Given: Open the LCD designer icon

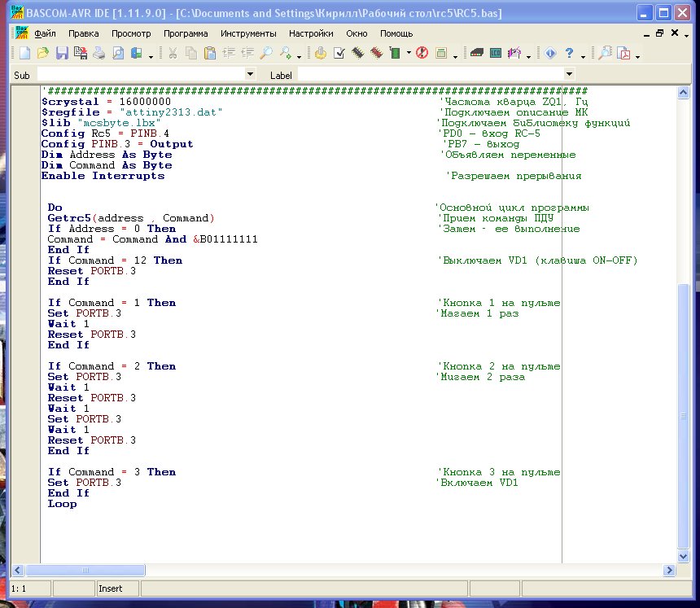Looking at the screenshot, I should [x=495, y=54].
